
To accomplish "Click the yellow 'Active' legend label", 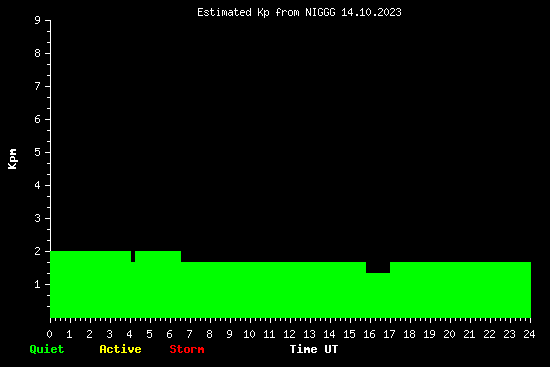I will click(120, 349).
